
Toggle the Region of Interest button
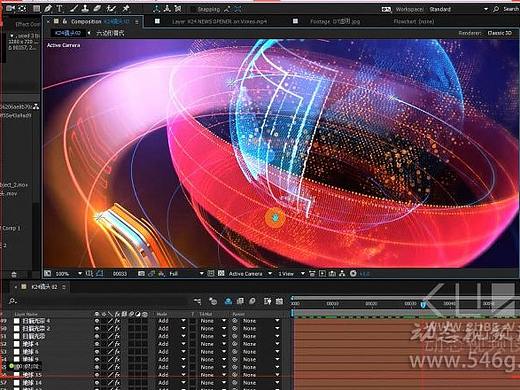click(x=211, y=274)
